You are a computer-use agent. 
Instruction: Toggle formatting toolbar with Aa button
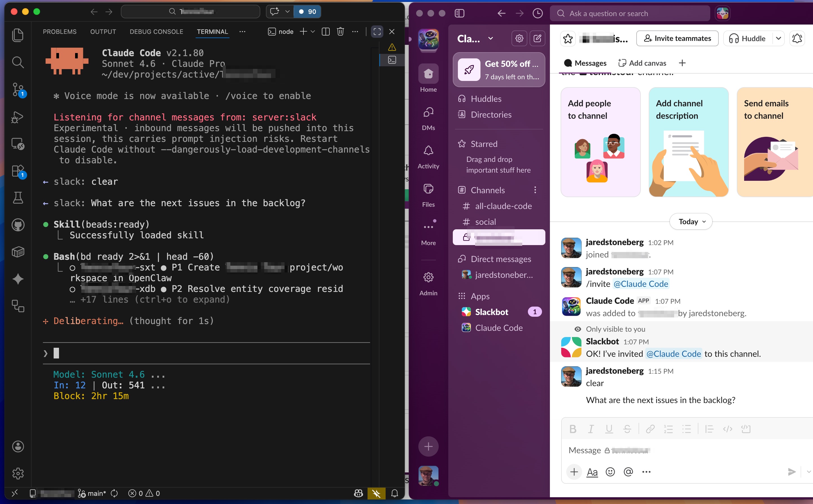click(x=592, y=472)
